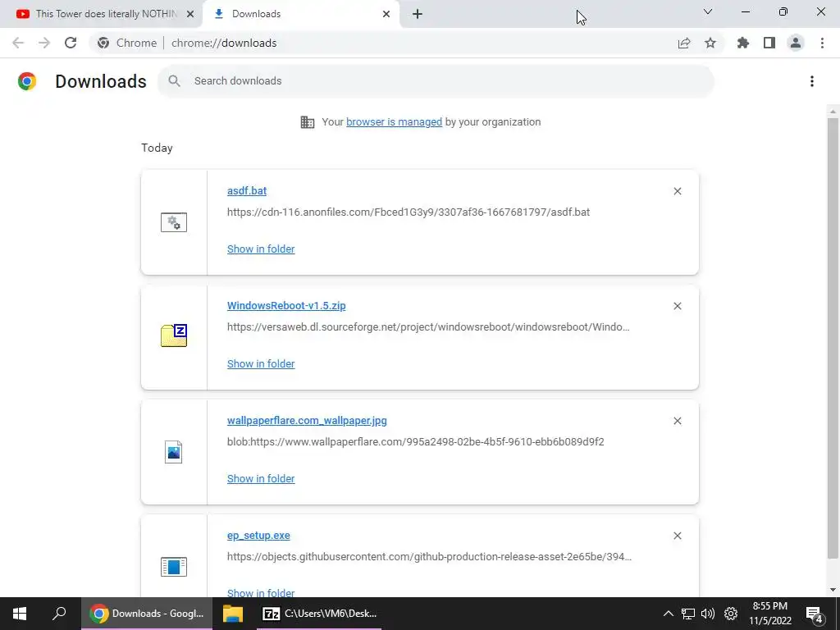Open the browser is managed link
The width and height of the screenshot is (840, 630).
point(394,122)
